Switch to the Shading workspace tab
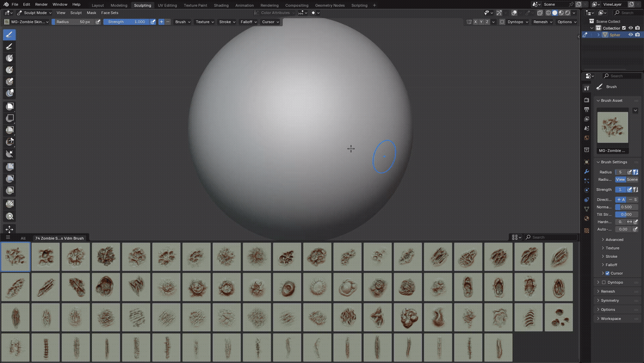 pyautogui.click(x=221, y=5)
